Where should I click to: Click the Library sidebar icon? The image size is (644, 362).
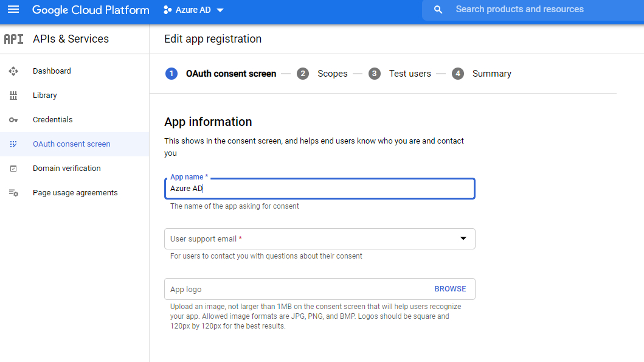[13, 96]
